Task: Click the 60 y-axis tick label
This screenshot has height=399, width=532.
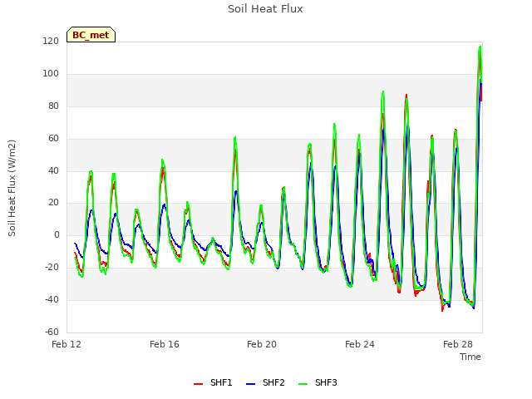Action: pos(53,139)
